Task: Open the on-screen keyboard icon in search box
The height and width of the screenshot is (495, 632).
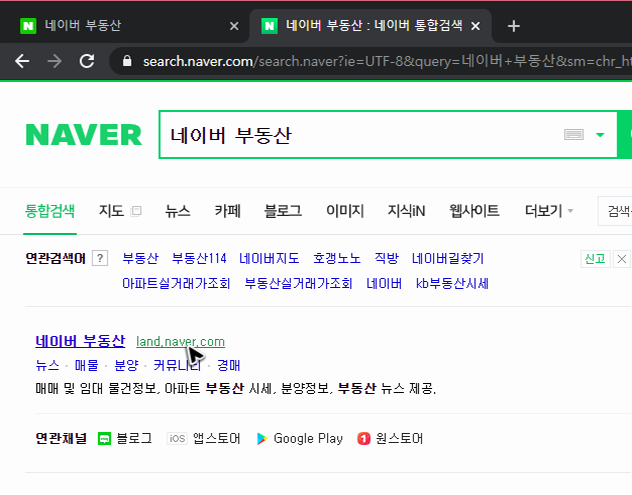Action: click(574, 135)
